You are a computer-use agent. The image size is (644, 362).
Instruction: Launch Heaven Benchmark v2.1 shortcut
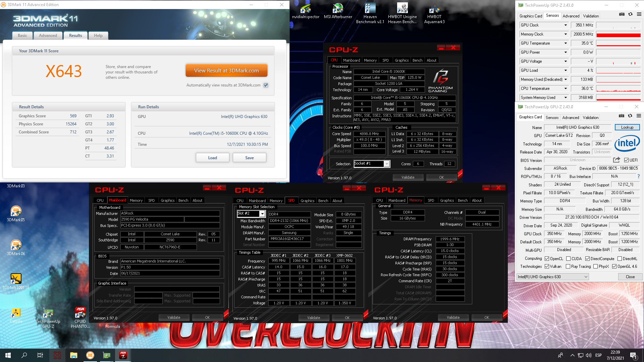click(370, 13)
